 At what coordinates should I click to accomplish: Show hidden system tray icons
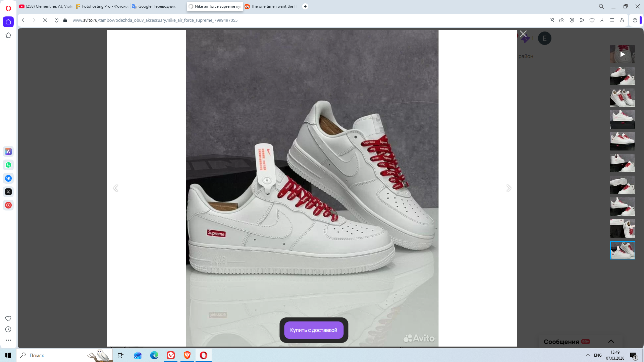(x=588, y=355)
